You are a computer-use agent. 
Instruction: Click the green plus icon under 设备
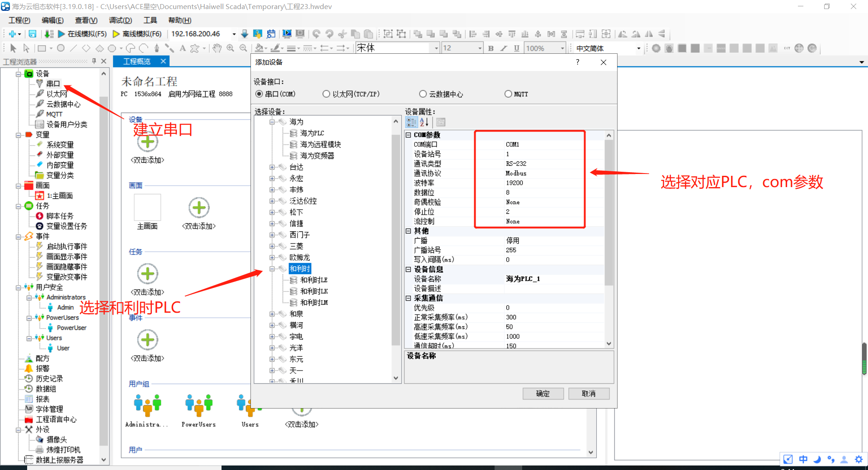click(147, 142)
